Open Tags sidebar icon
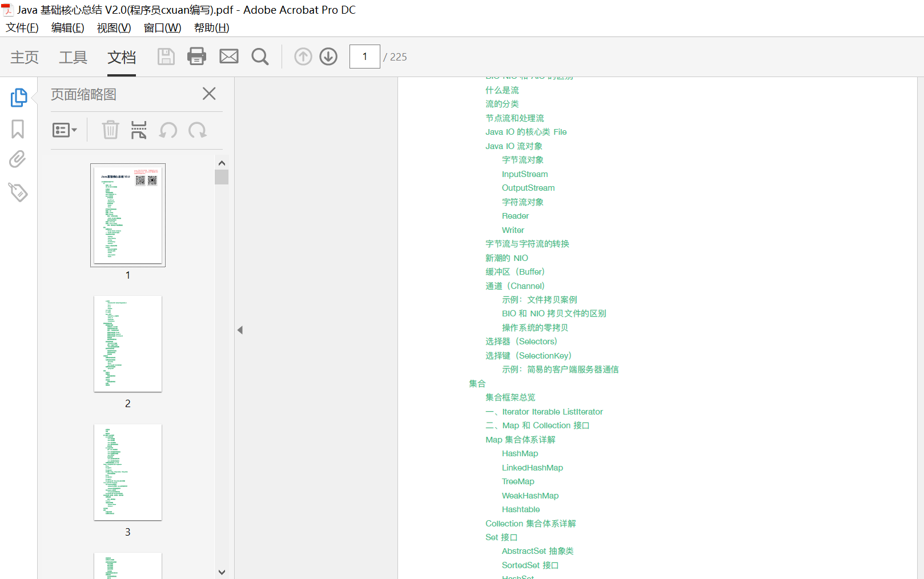This screenshot has height=579, width=924. click(18, 192)
